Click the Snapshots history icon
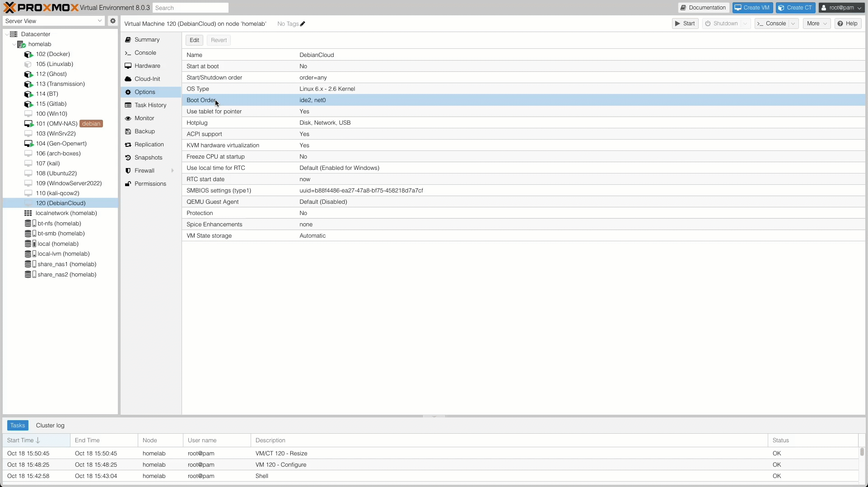The image size is (868, 487). (128, 158)
